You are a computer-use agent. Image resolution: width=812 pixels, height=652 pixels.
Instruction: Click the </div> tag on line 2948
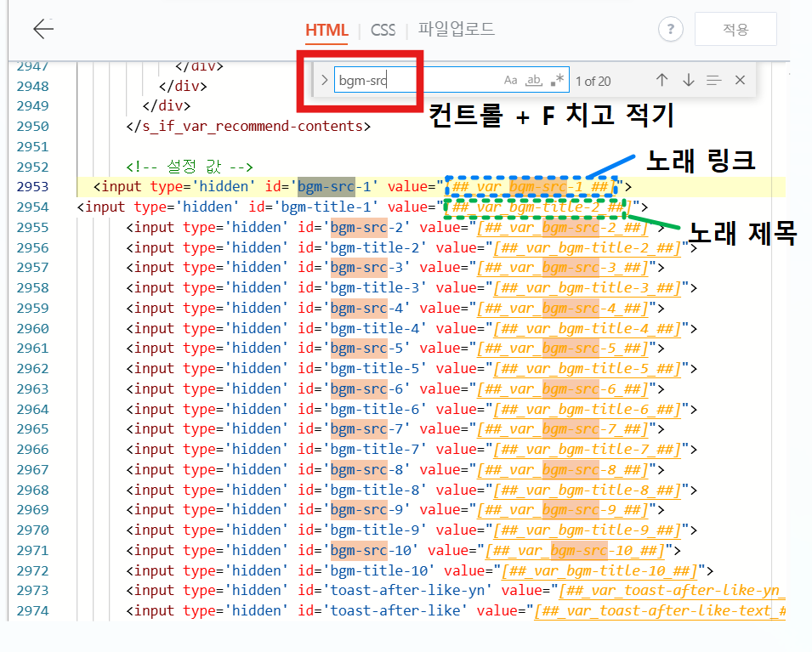183,86
